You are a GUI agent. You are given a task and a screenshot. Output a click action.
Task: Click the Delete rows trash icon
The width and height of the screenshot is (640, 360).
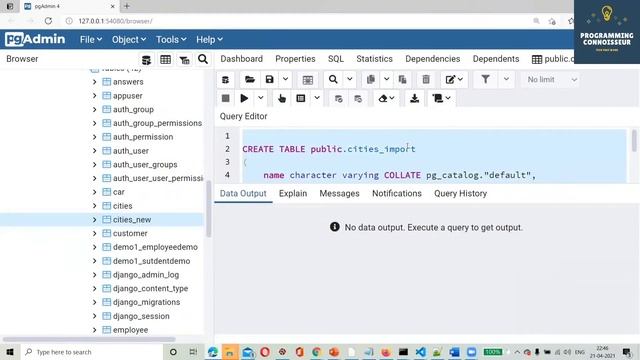point(426,80)
